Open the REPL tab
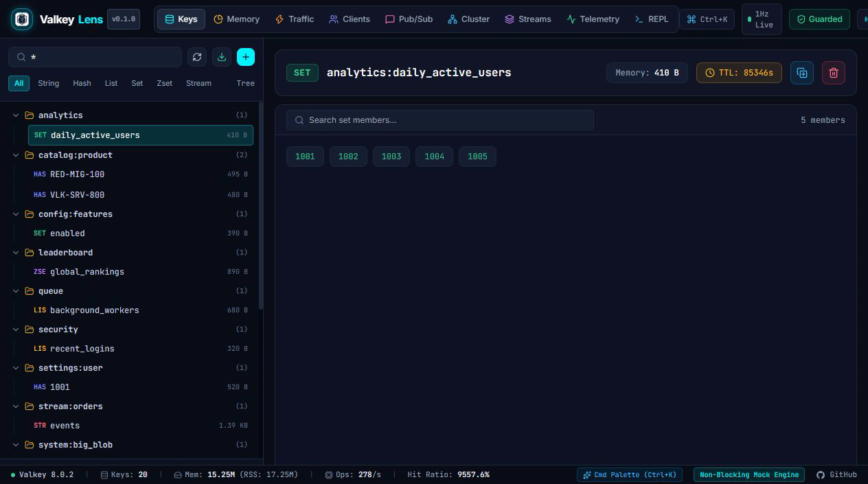 (651, 19)
